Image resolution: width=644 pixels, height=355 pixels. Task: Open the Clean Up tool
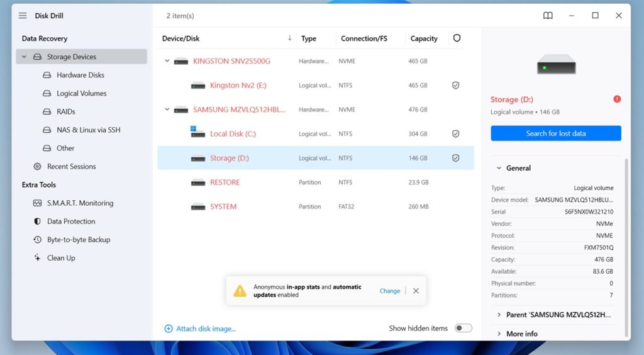61,258
